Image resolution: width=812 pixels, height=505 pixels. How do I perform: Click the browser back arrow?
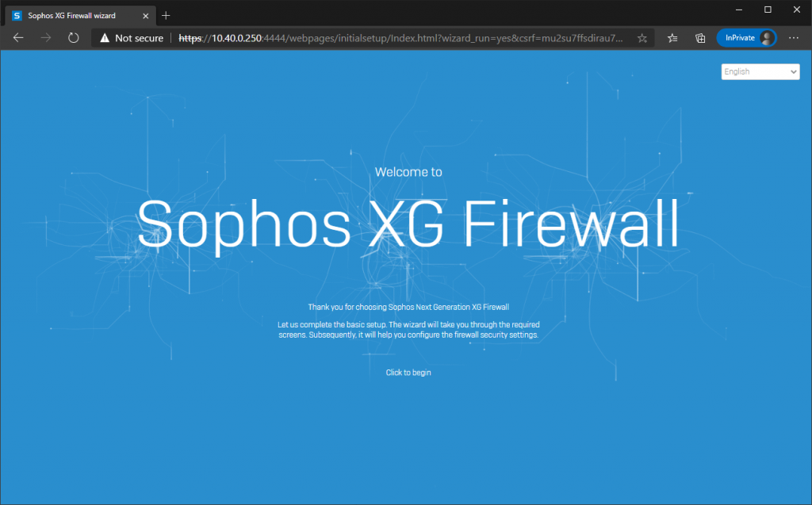point(18,38)
